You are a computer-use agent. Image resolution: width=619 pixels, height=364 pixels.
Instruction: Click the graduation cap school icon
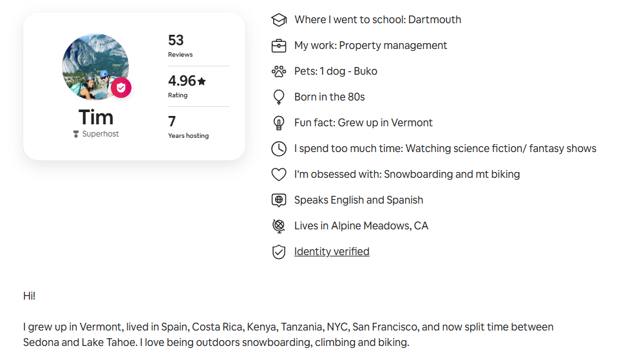click(x=278, y=20)
